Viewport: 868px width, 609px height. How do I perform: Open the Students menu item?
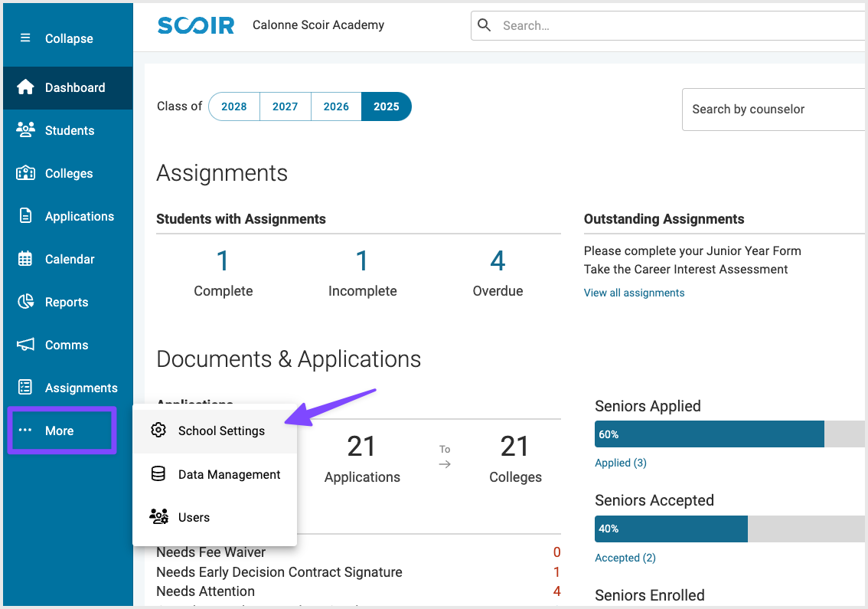click(x=68, y=130)
